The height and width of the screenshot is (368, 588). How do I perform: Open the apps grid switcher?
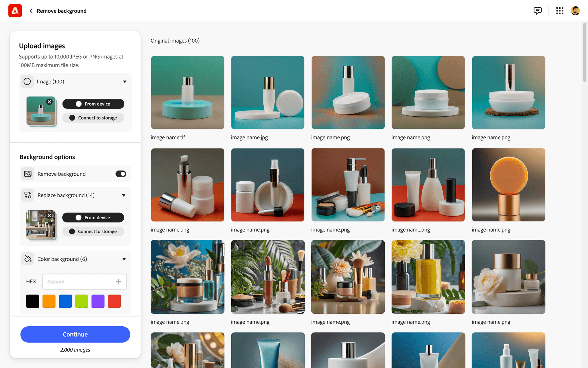click(560, 11)
